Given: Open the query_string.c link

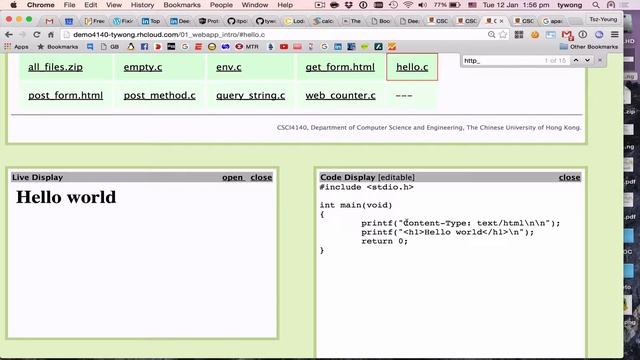Looking at the screenshot, I should (x=251, y=96).
